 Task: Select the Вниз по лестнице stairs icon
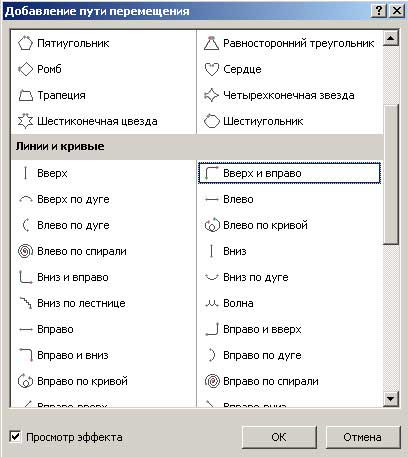click(25, 303)
